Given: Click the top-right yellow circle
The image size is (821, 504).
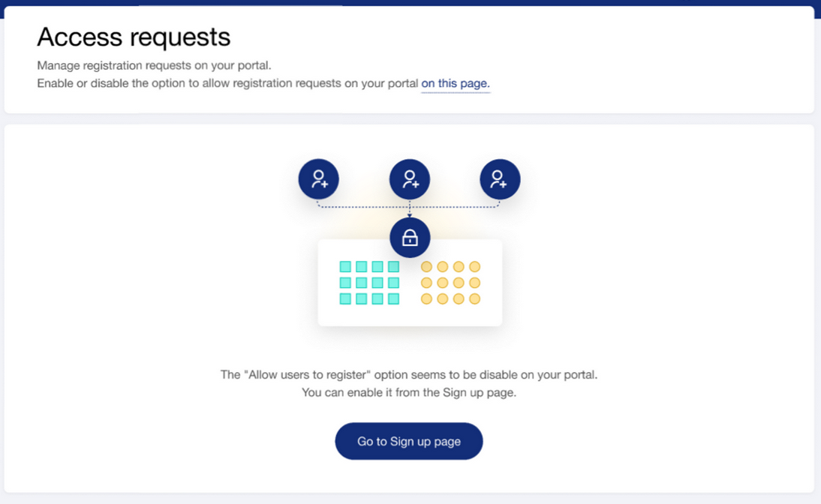Looking at the screenshot, I should [x=474, y=266].
